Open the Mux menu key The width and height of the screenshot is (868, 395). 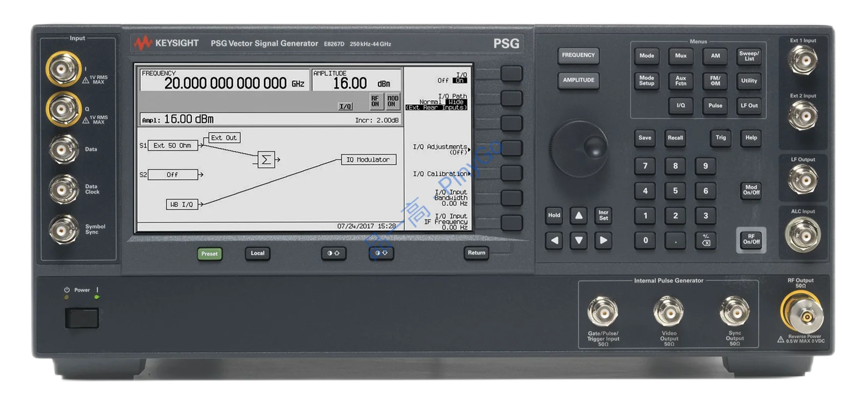click(681, 56)
